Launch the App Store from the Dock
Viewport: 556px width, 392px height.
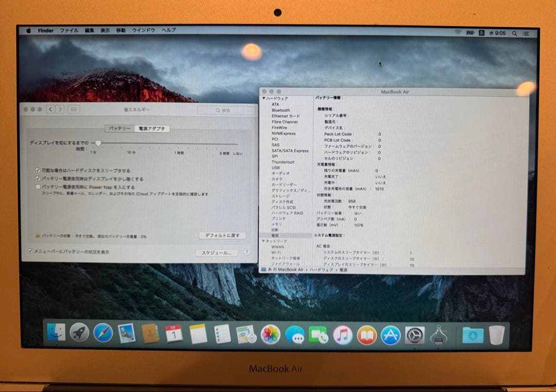[390, 335]
